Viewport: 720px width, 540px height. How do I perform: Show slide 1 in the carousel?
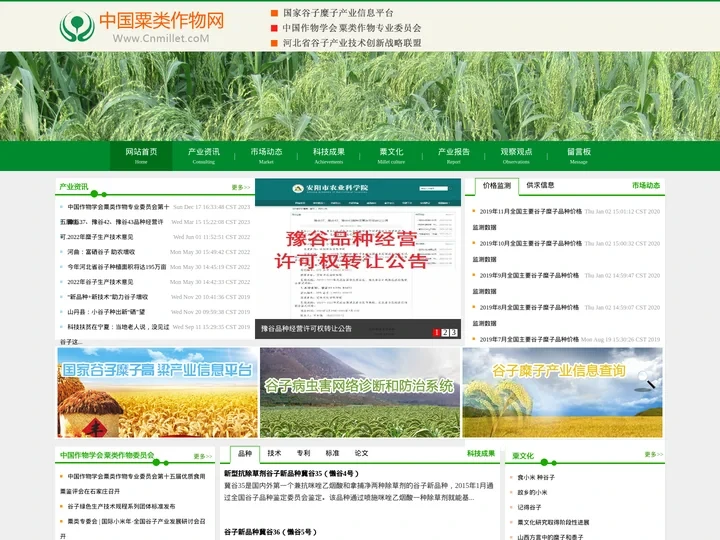coord(437,332)
